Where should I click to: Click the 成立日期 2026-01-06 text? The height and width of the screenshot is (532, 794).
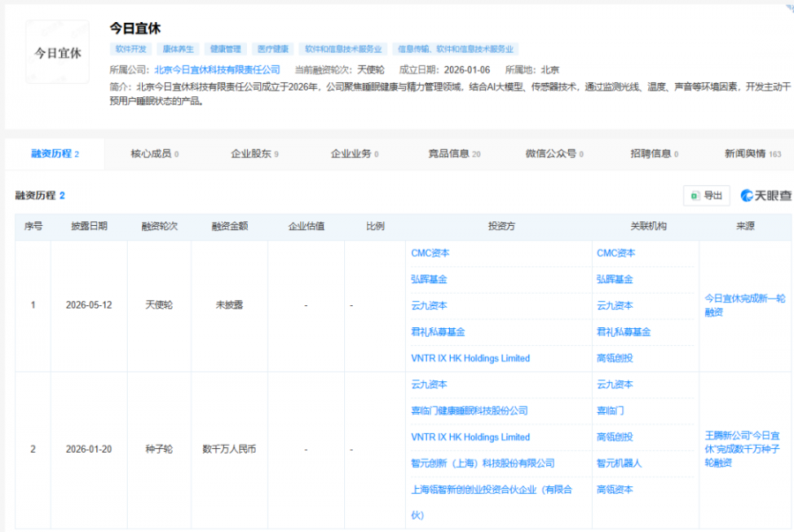445,70
